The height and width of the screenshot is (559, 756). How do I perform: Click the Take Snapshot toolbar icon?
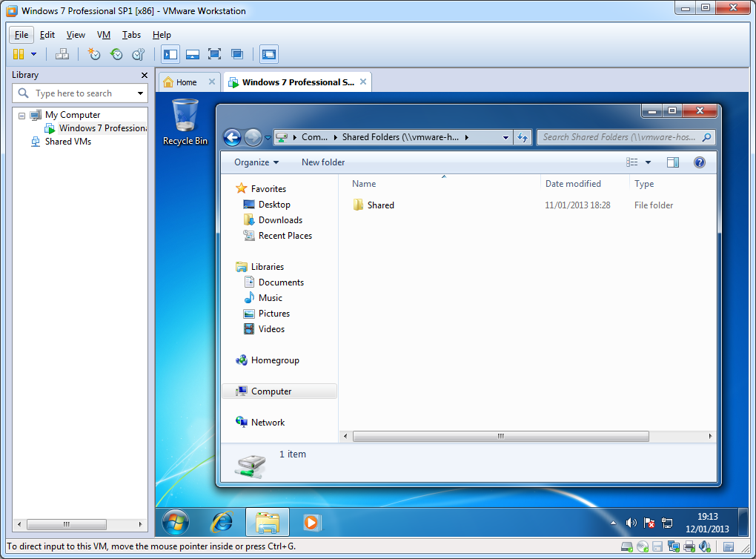pos(93,54)
